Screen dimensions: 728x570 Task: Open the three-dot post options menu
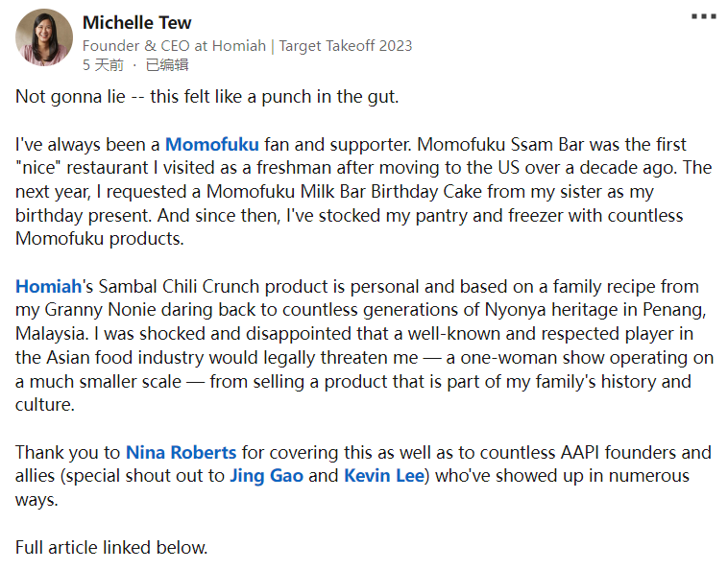[703, 16]
